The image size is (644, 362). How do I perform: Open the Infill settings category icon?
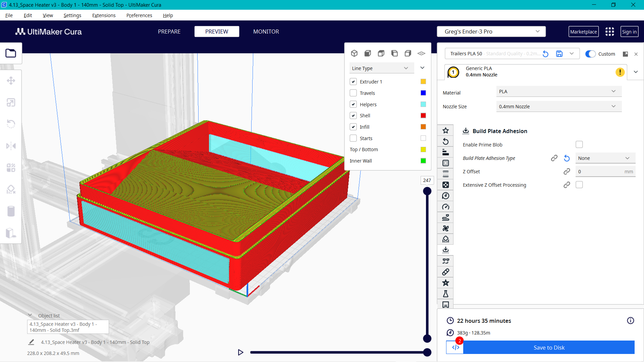coord(445,185)
